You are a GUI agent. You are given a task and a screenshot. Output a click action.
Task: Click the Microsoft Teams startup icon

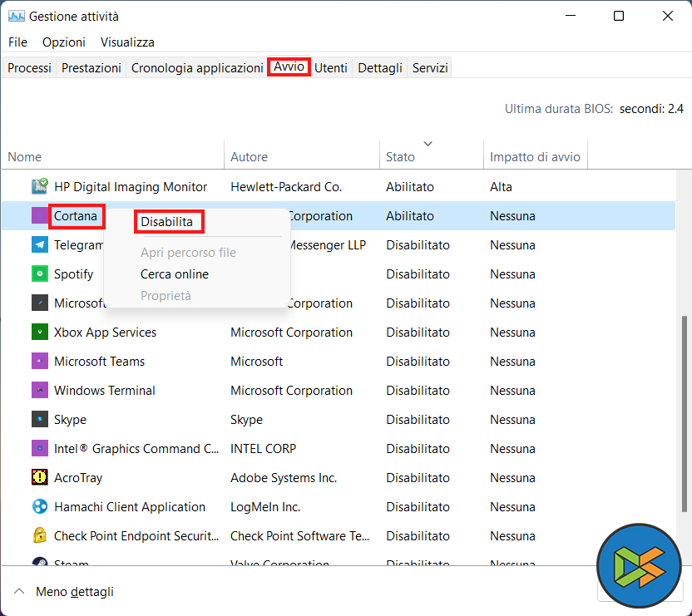pyautogui.click(x=39, y=362)
